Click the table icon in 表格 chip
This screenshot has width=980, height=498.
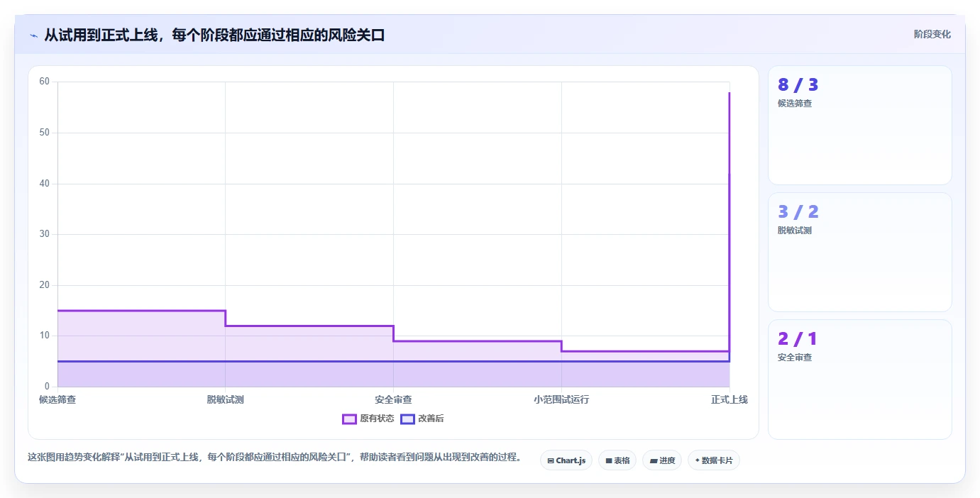click(x=609, y=460)
